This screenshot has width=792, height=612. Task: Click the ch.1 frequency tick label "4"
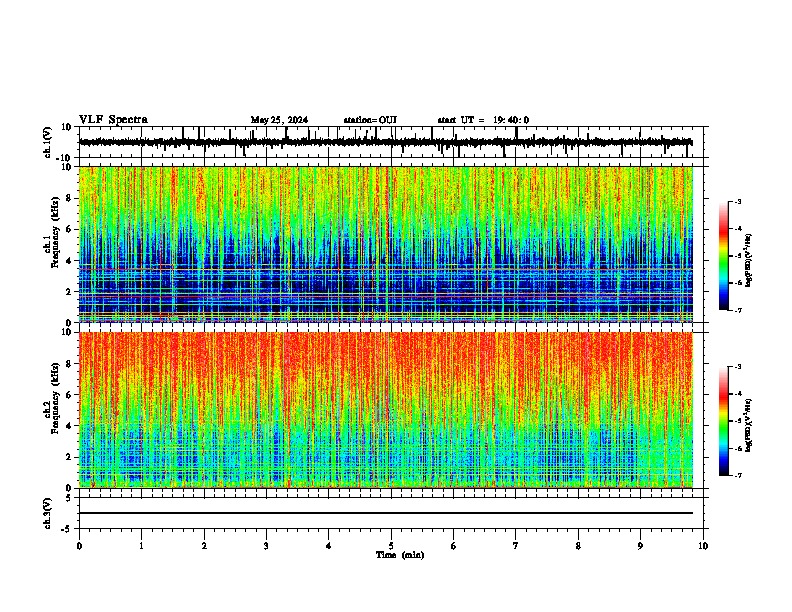point(69,261)
